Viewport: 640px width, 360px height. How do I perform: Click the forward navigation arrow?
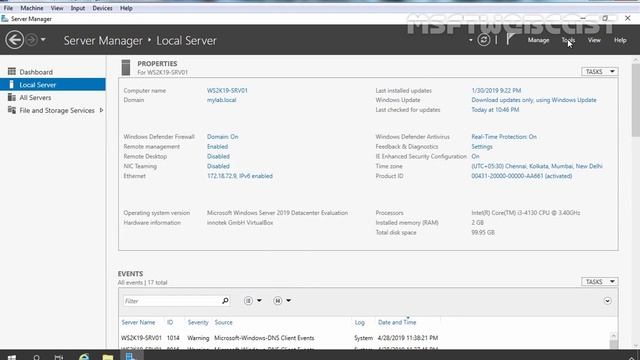[x=31, y=40]
